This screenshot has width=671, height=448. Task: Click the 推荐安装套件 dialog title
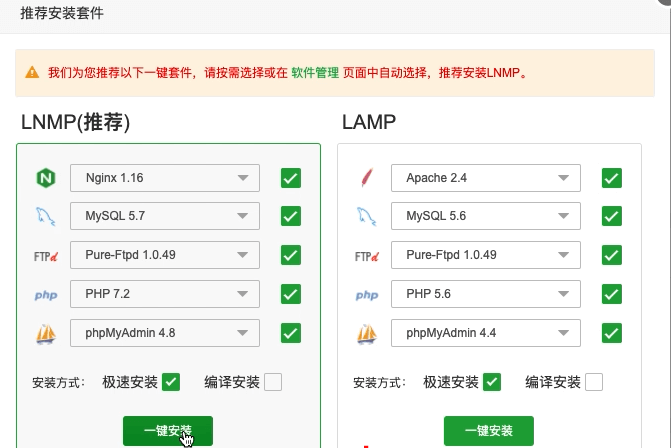pos(62,13)
